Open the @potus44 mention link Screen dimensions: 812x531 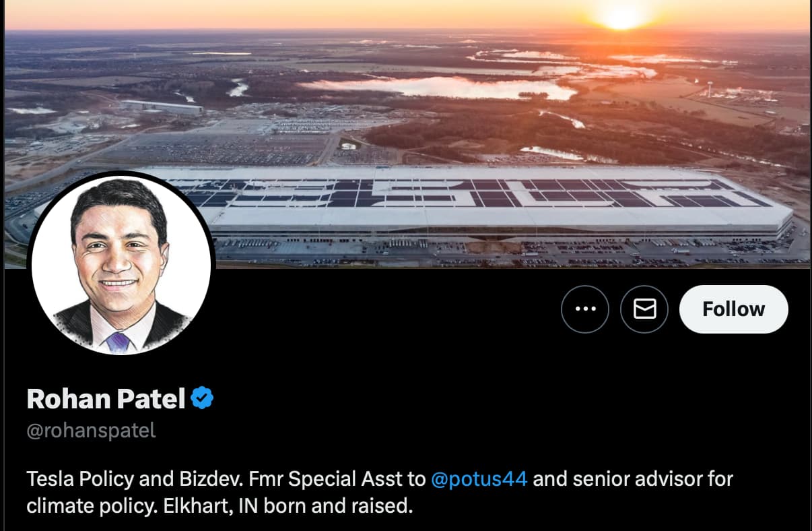coord(479,480)
